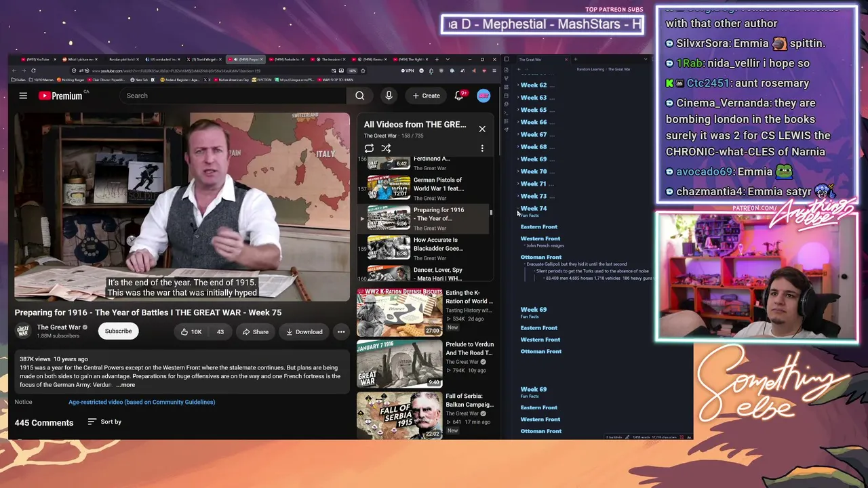Expand the Week 70 heading

point(518,171)
